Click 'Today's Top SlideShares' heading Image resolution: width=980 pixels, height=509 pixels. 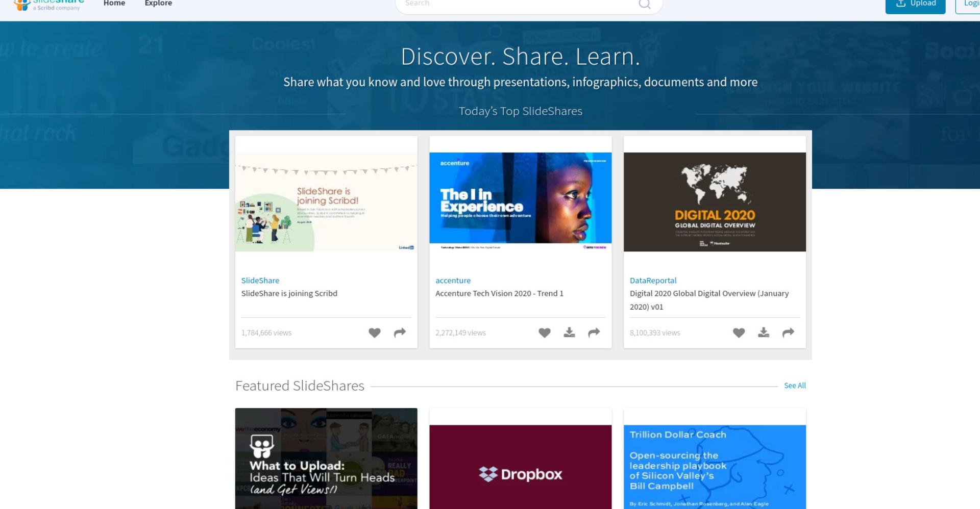coord(521,111)
